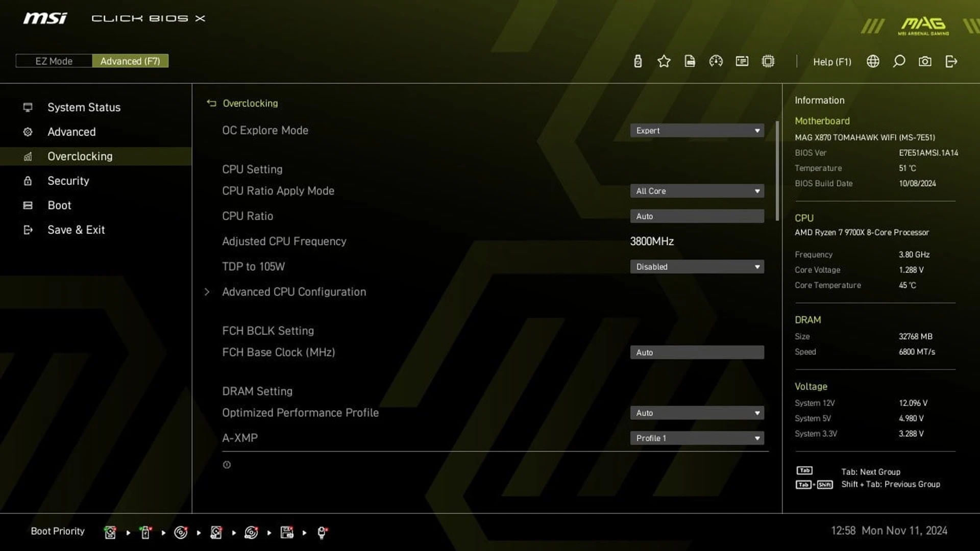Expand Advanced CPU Configuration
The image size is (980, 551).
click(293, 292)
